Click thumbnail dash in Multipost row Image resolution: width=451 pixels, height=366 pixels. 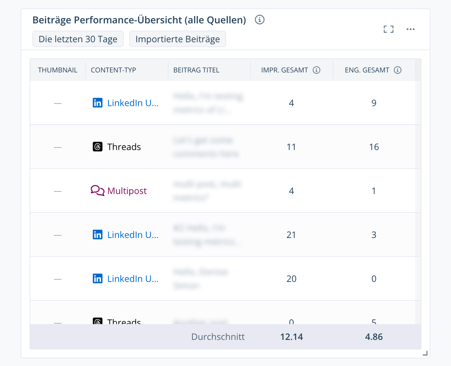tap(58, 191)
